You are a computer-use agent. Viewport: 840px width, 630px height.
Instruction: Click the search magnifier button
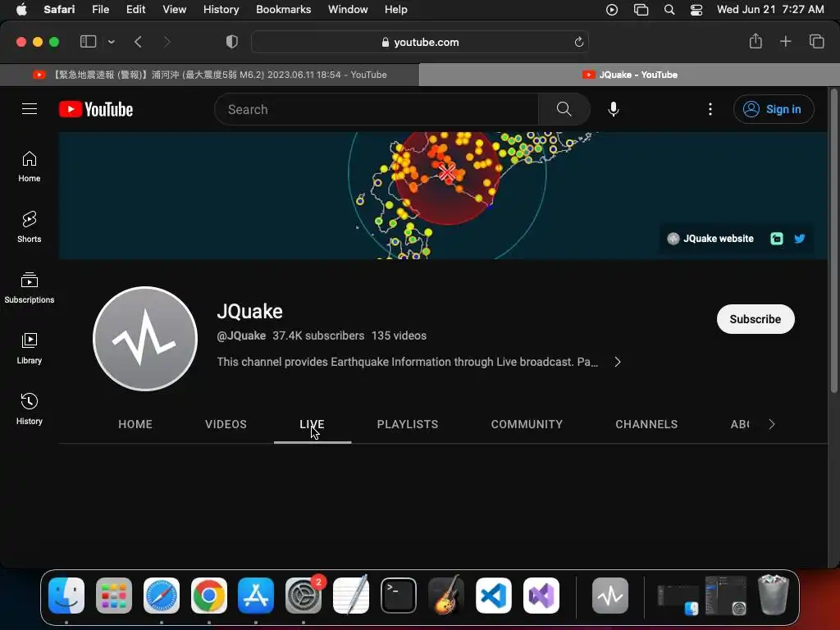pyautogui.click(x=564, y=109)
